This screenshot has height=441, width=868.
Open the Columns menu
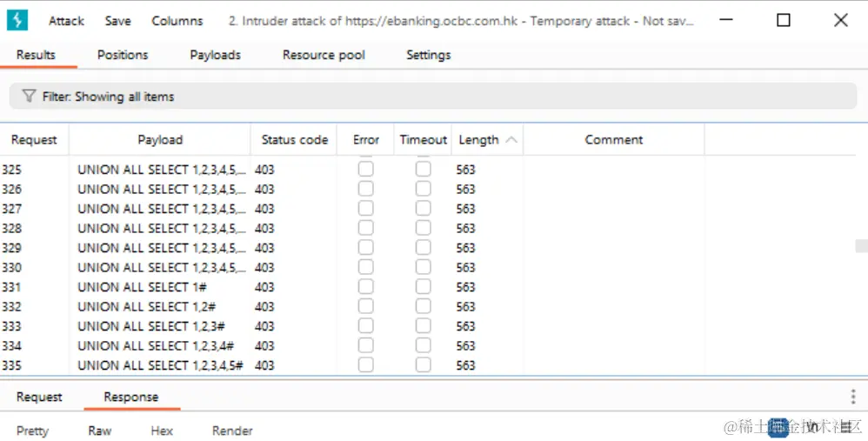(177, 21)
